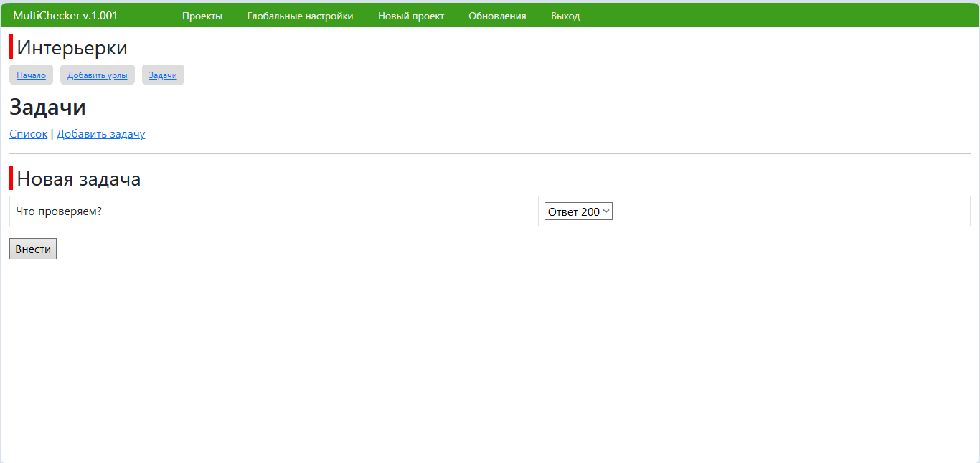Image resolution: width=980 pixels, height=463 pixels.
Task: Click the Интерьерки project heading
Action: pyautogui.click(x=72, y=48)
